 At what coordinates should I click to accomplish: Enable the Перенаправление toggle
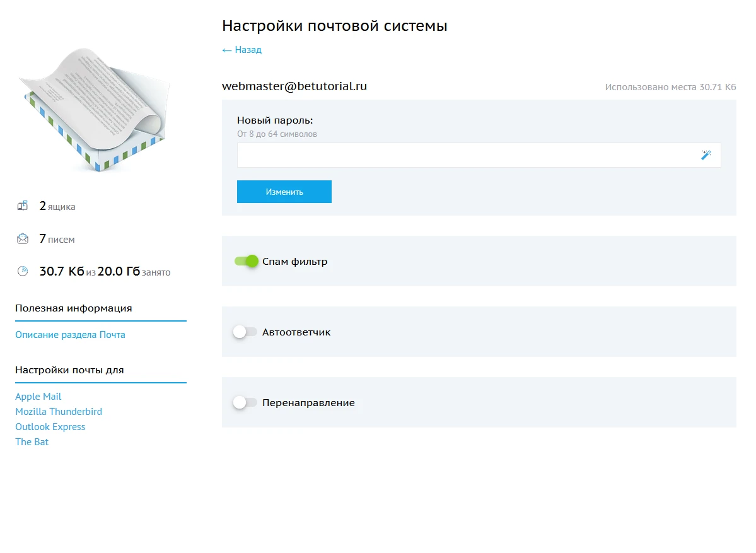245,402
